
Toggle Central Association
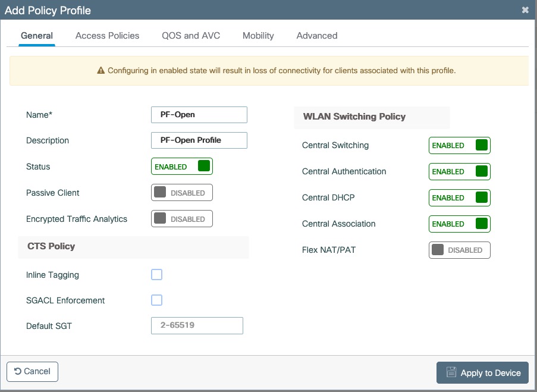click(459, 224)
